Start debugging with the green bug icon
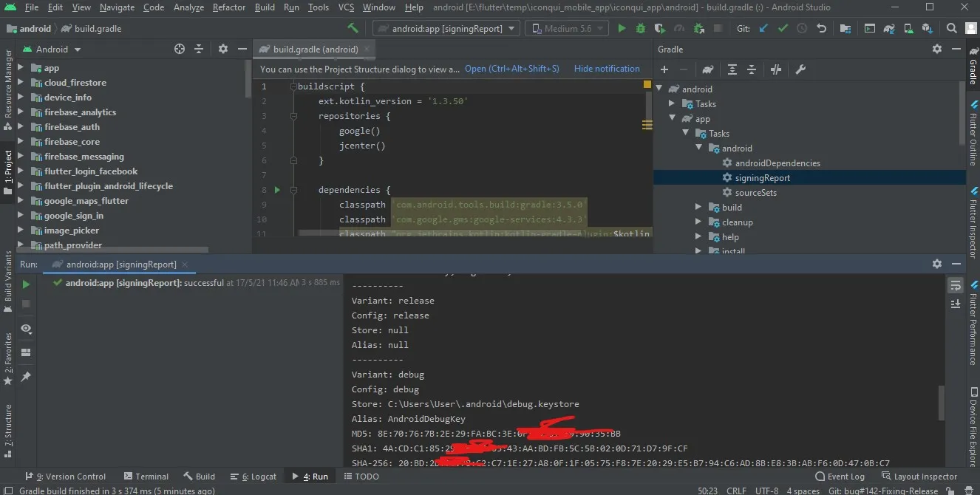 [641, 28]
